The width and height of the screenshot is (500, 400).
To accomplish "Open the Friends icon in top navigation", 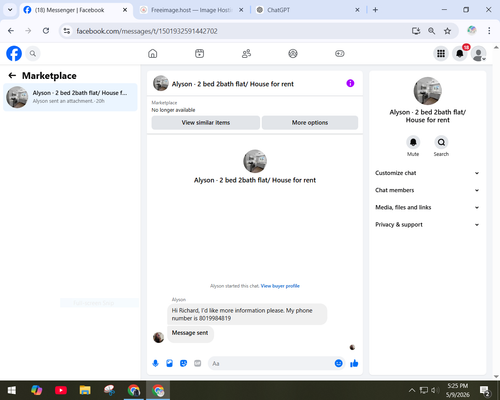I will tap(246, 53).
